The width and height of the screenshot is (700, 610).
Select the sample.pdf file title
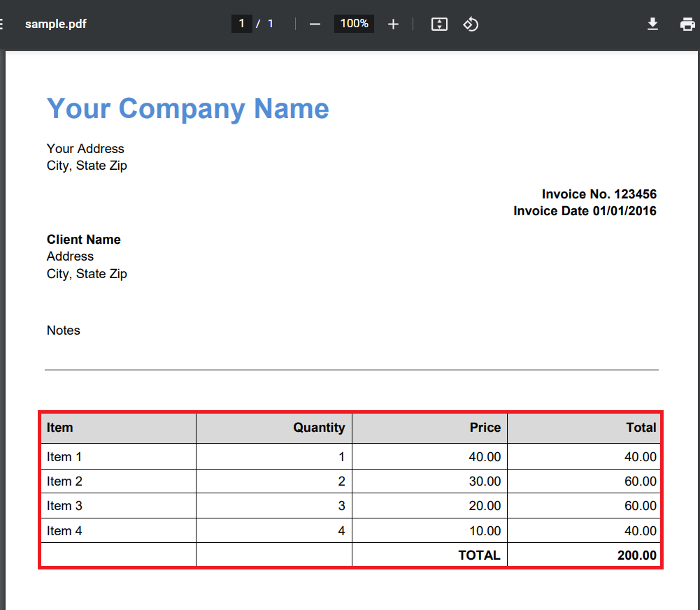[x=56, y=24]
